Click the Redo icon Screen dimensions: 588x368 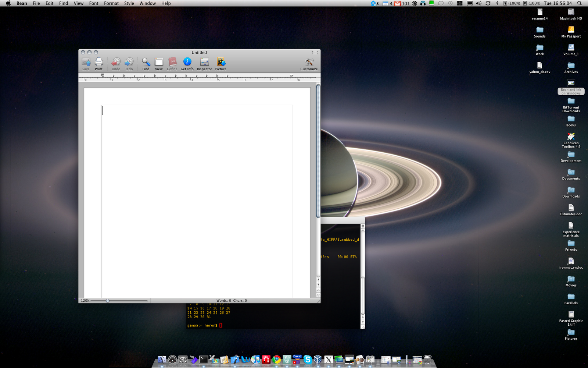(128, 63)
